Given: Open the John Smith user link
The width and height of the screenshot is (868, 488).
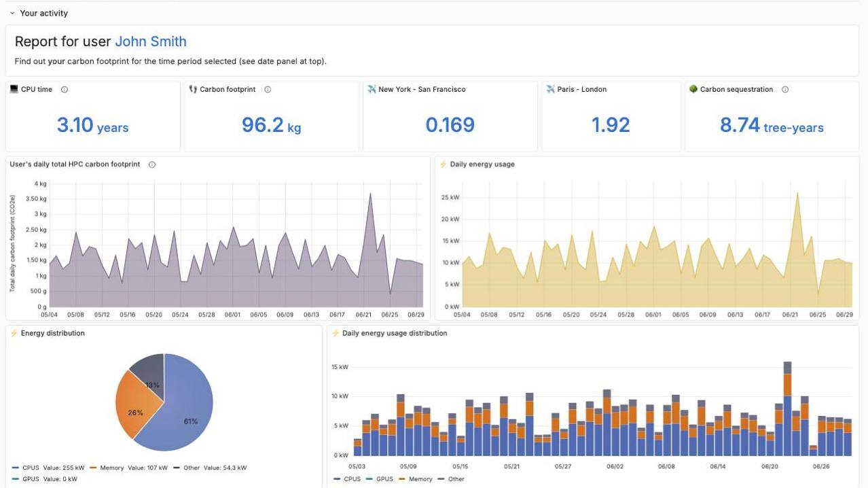Looking at the screenshot, I should pyautogui.click(x=151, y=41).
